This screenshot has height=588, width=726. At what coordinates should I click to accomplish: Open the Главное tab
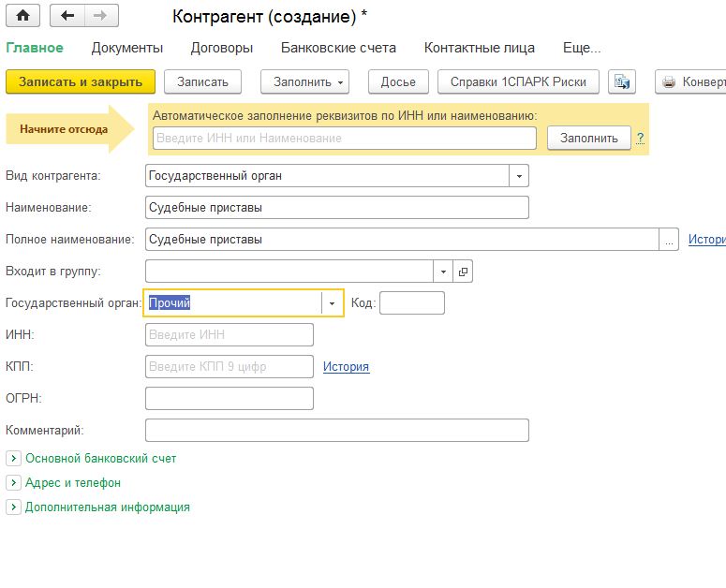[x=35, y=48]
